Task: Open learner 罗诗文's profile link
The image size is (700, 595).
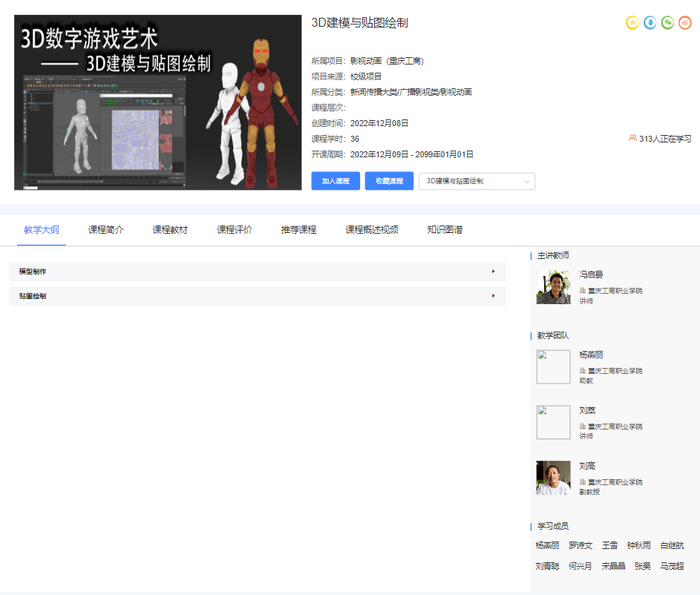Action: pyautogui.click(x=580, y=545)
